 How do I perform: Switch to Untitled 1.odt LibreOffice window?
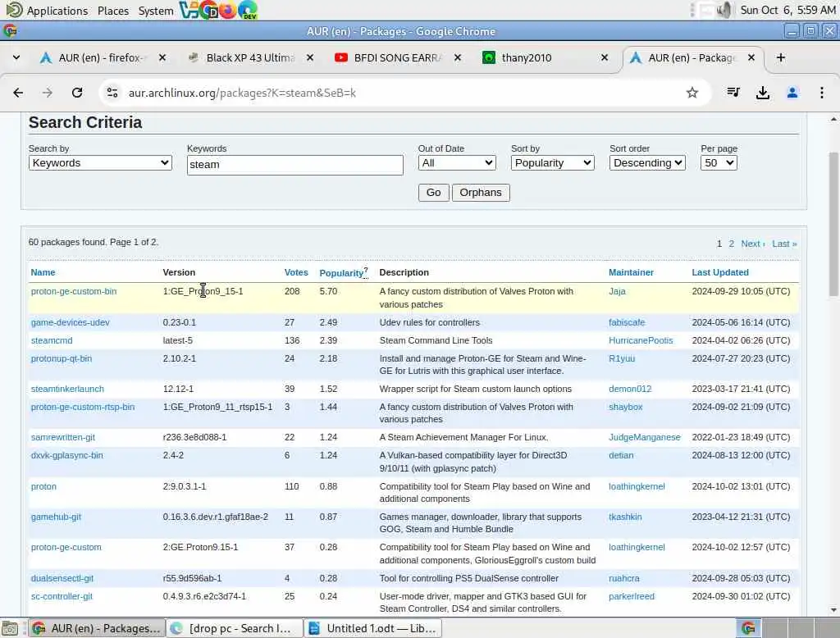(373, 628)
